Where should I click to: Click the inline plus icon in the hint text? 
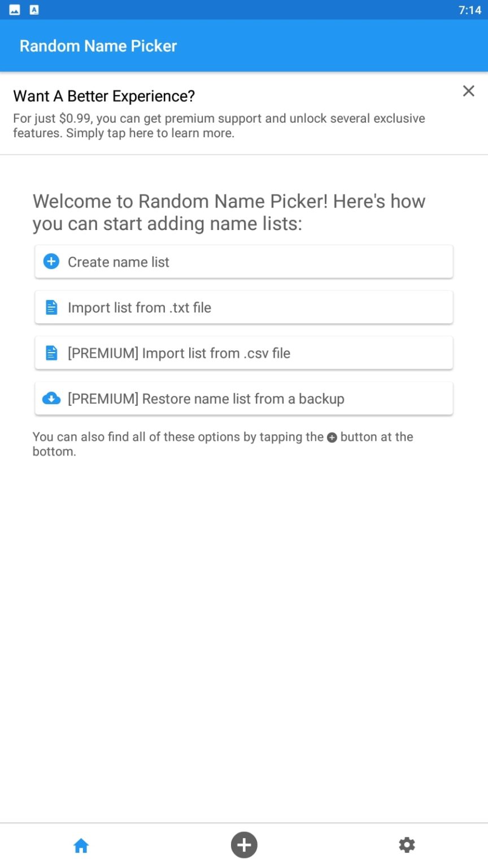332,437
